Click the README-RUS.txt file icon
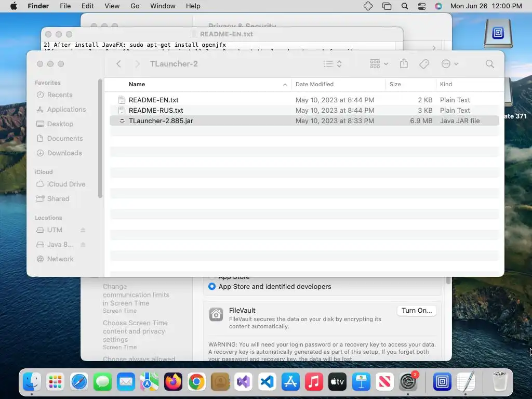This screenshot has height=399, width=532. 122,111
